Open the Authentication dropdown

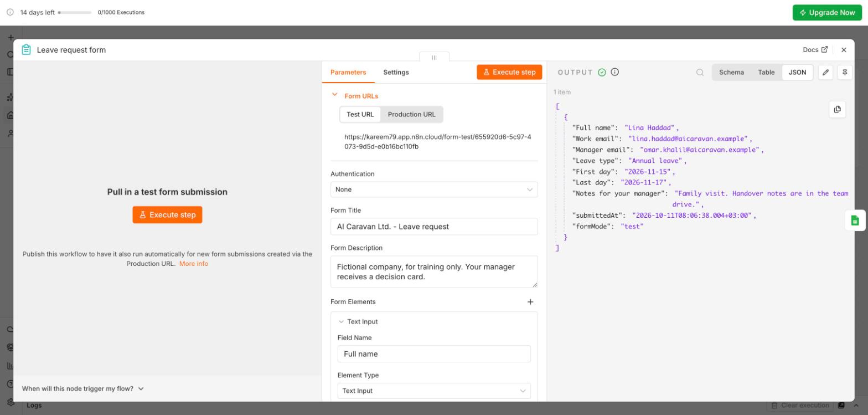click(434, 189)
